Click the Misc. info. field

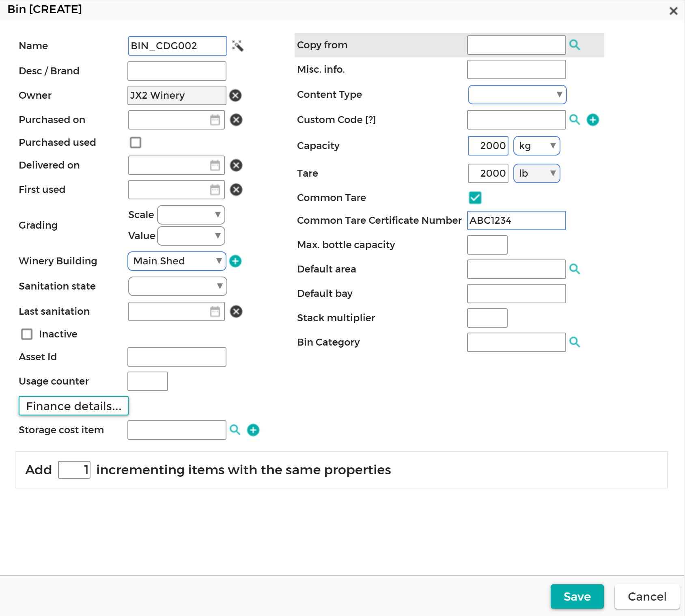(517, 69)
